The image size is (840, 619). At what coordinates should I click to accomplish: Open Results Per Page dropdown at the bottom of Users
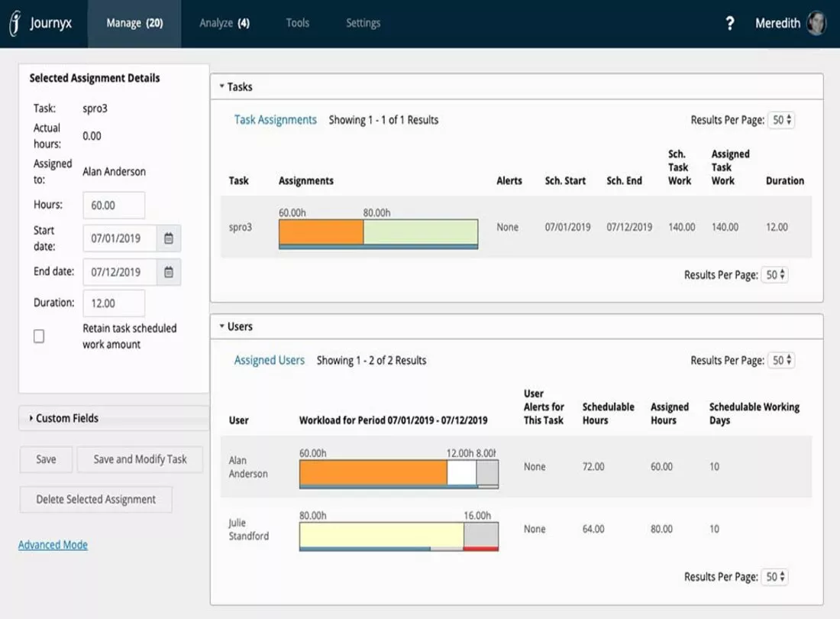774,577
